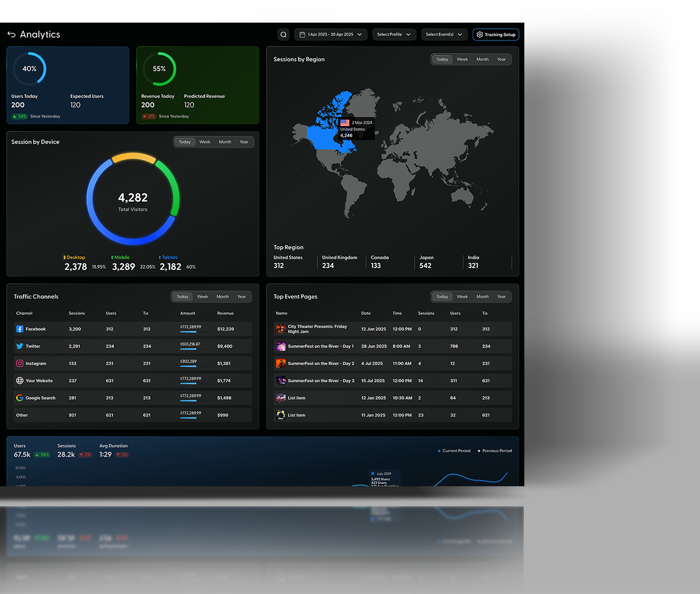Open the Select Event(s) dropdown
This screenshot has height=594, width=700.
click(443, 34)
